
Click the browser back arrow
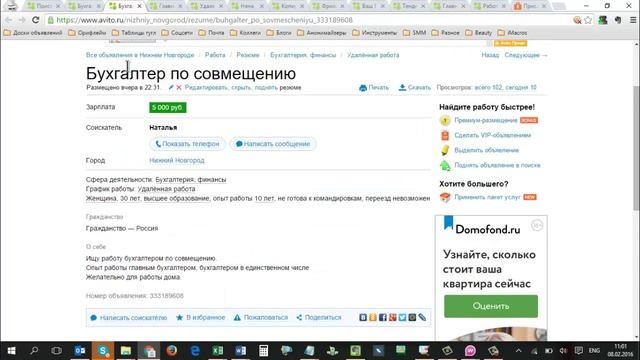coord(9,20)
